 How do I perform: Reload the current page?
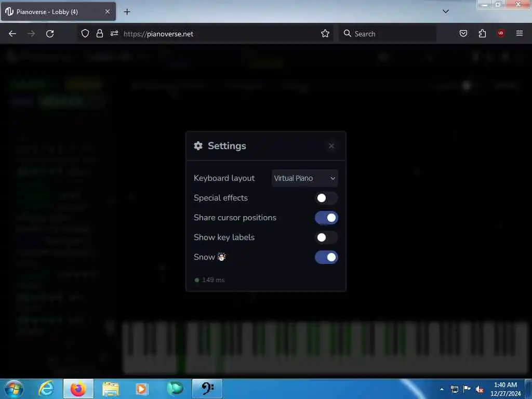50,34
